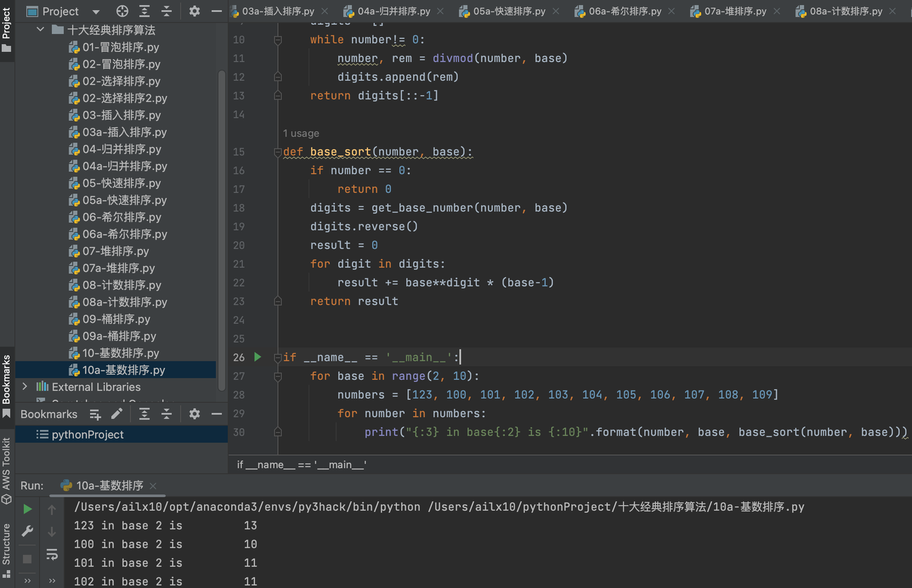Expand External Libraries node

click(x=25, y=387)
